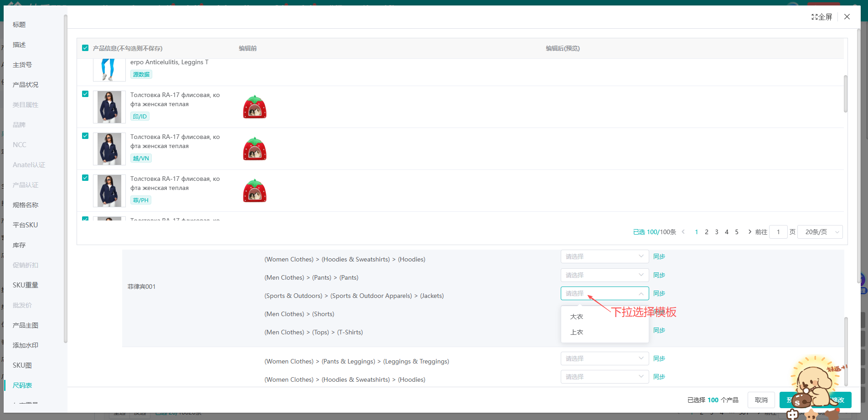Open 产品主图 in the left sidebar
The image size is (868, 420).
26,325
